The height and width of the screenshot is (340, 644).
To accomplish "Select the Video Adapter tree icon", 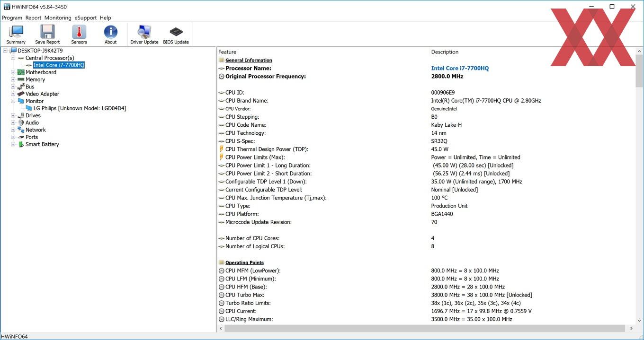I will pyautogui.click(x=21, y=94).
